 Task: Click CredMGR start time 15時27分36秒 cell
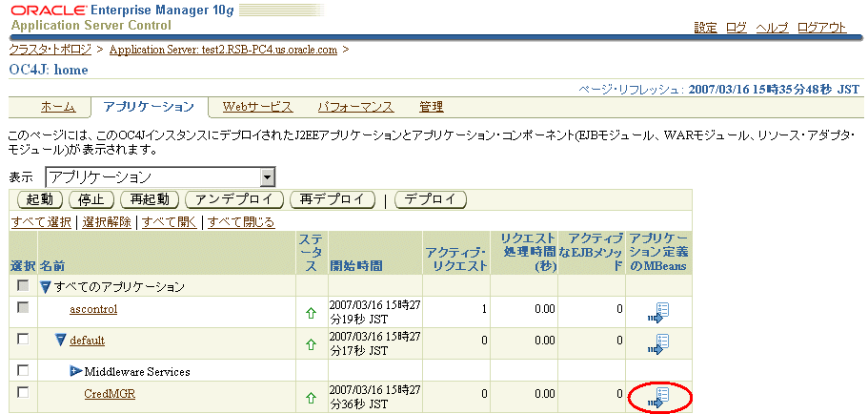(x=374, y=398)
